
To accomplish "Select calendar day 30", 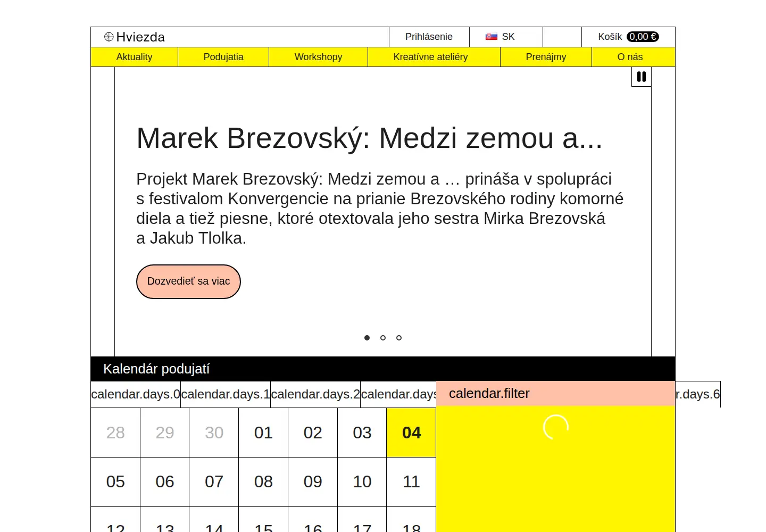I will click(x=214, y=433).
